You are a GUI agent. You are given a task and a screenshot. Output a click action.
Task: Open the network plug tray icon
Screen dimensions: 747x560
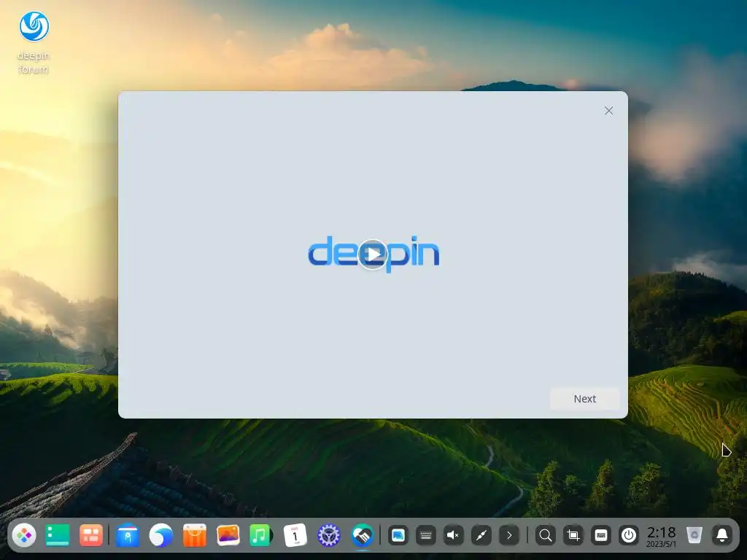click(481, 536)
